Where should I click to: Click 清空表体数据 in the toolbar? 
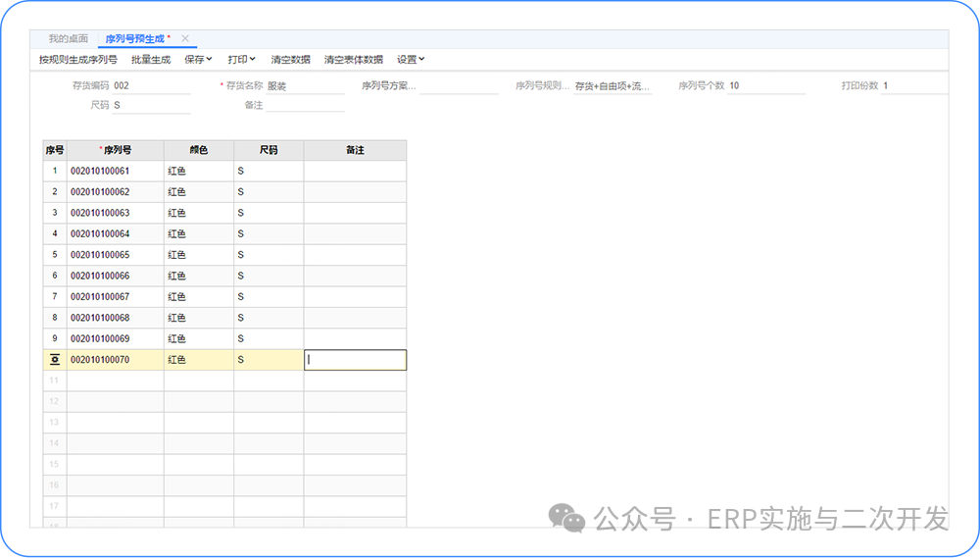tap(354, 60)
